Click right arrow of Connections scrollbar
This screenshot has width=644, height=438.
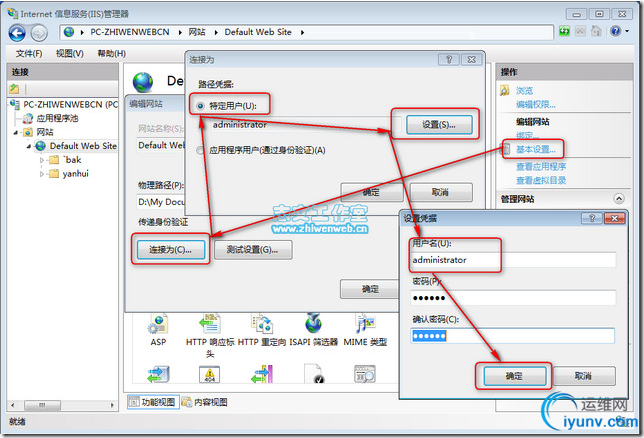[x=112, y=405]
